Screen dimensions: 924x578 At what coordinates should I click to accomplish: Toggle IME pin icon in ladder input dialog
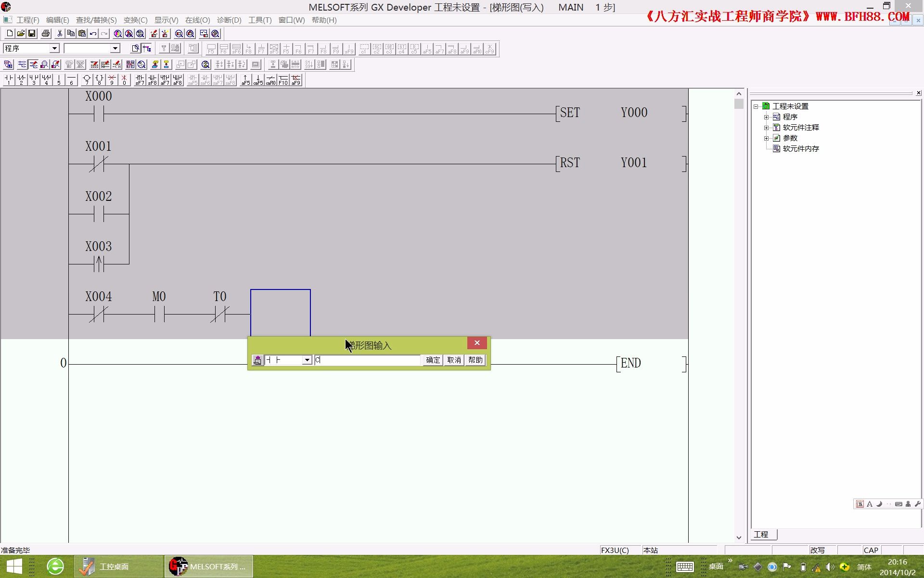257,360
